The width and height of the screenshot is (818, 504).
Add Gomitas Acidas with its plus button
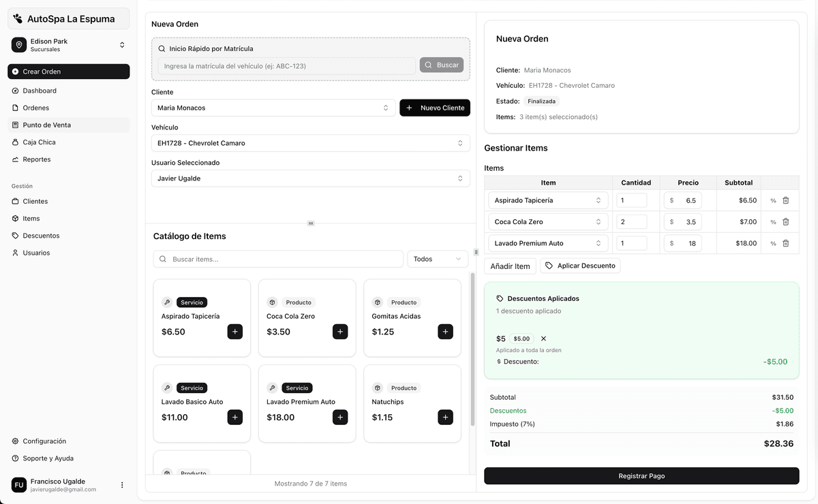(x=445, y=332)
